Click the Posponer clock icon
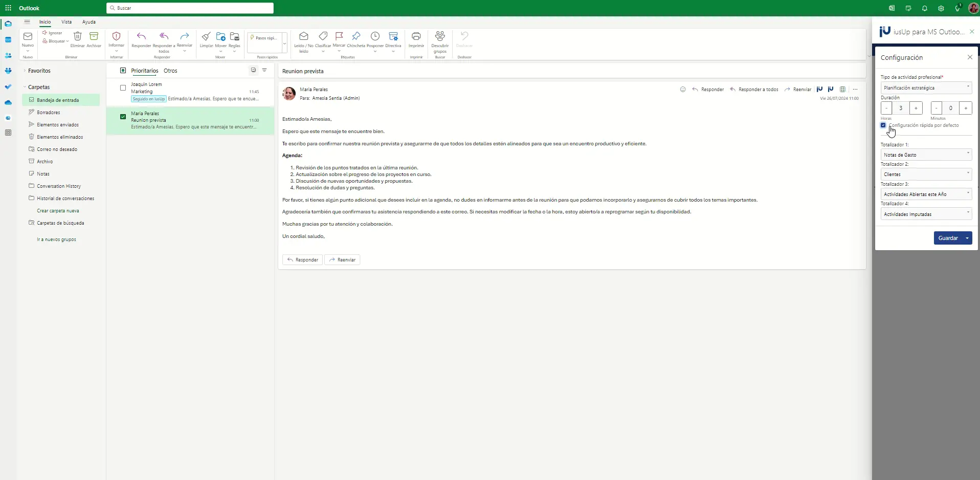 click(375, 37)
